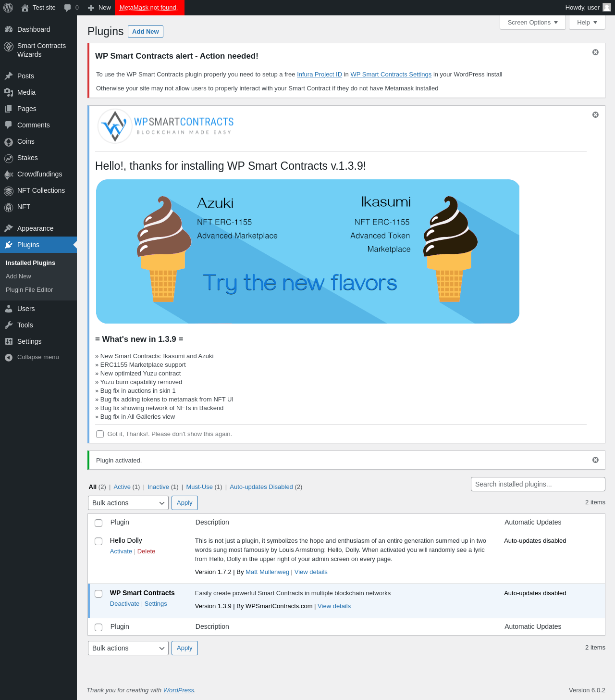Click the Tools wrench icon
This screenshot has height=700, width=615.
9,325
